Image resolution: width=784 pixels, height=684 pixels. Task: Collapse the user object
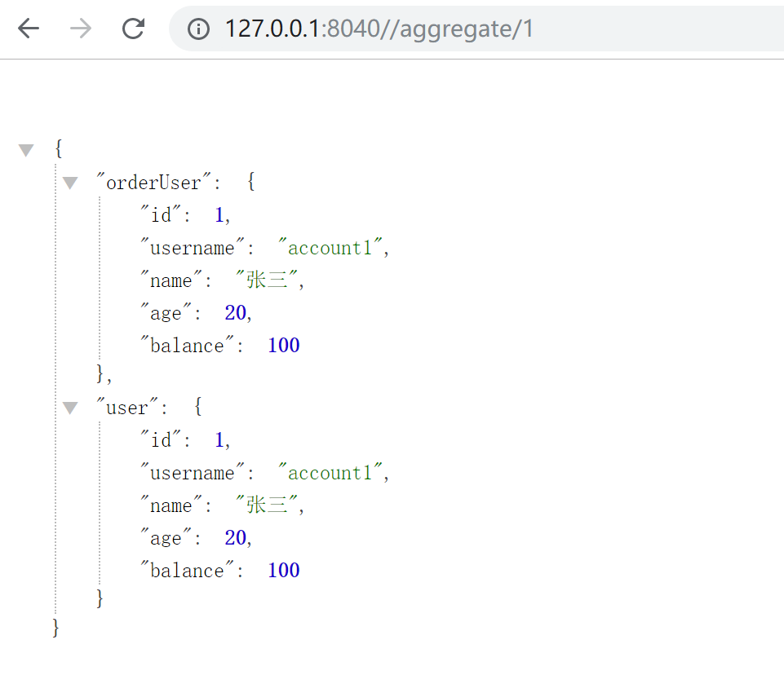(70, 408)
